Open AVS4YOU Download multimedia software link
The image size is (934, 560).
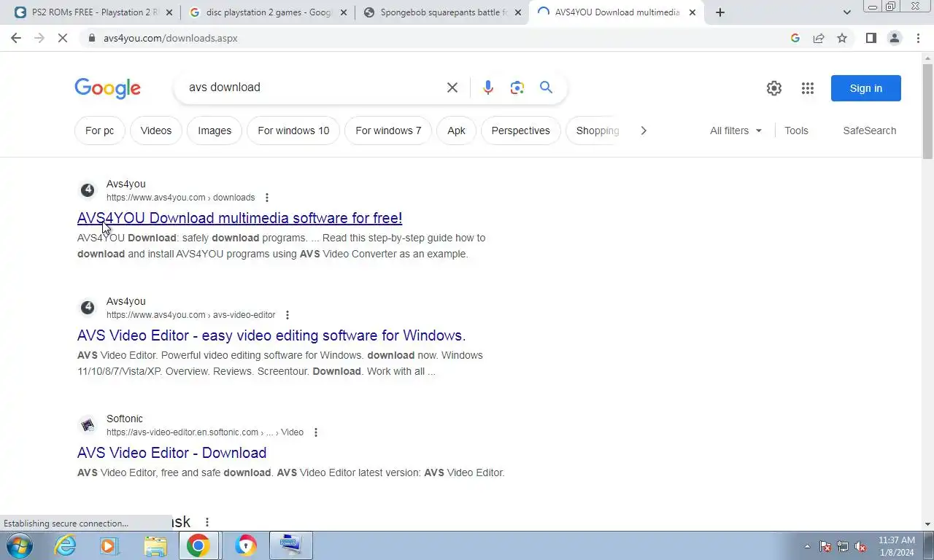tap(239, 218)
